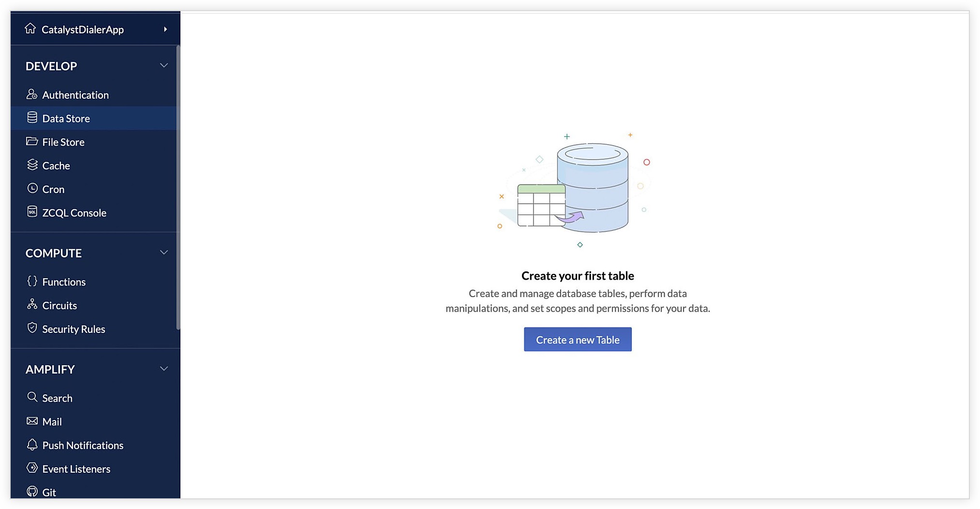The image size is (980, 509).
Task: Collapse the DEVELOP section chevron
Action: [x=164, y=65]
